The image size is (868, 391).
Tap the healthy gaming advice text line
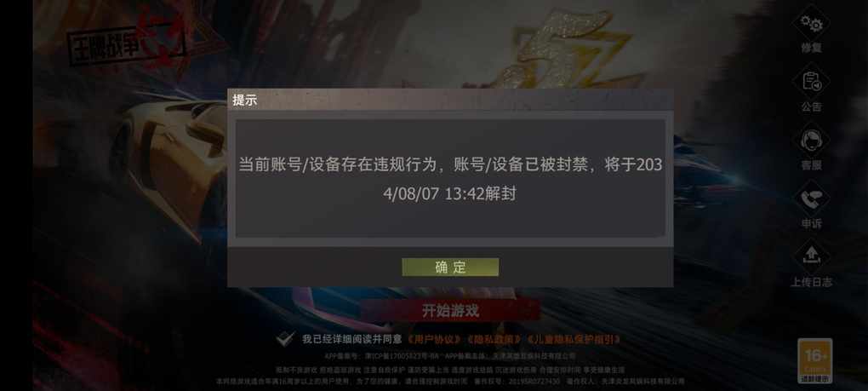pyautogui.click(x=450, y=370)
